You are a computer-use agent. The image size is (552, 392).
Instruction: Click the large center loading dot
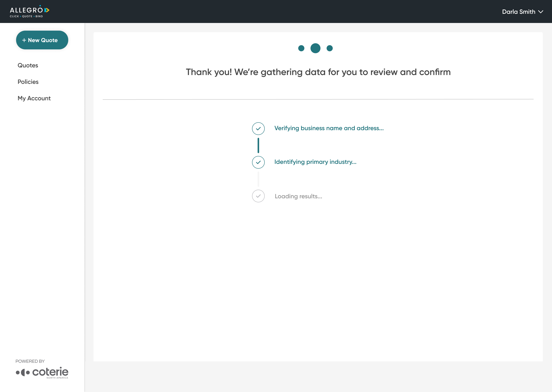point(315,48)
